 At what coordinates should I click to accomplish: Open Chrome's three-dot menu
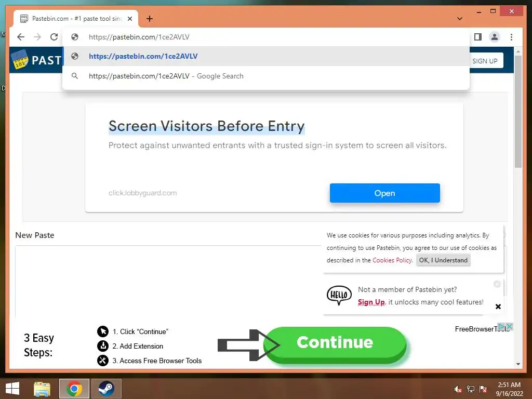click(x=511, y=37)
